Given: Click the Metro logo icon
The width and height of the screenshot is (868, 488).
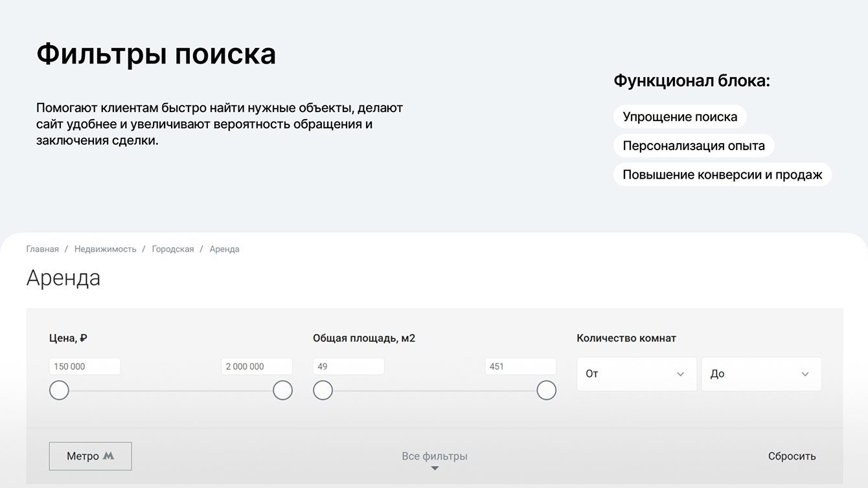Looking at the screenshot, I should click(x=108, y=456).
